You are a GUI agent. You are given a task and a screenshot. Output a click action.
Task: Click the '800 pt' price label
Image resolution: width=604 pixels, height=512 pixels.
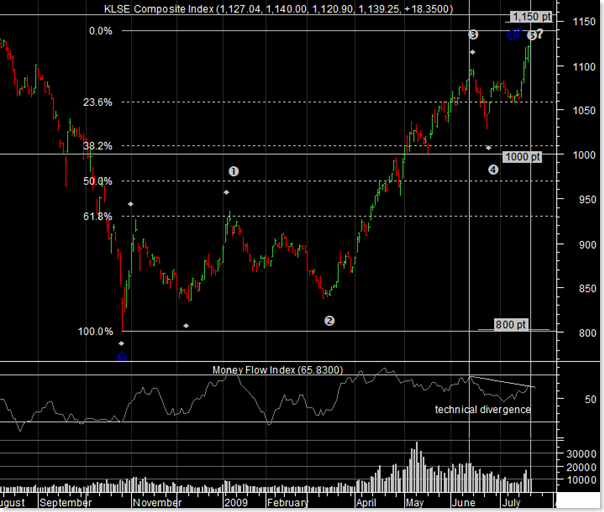(511, 325)
